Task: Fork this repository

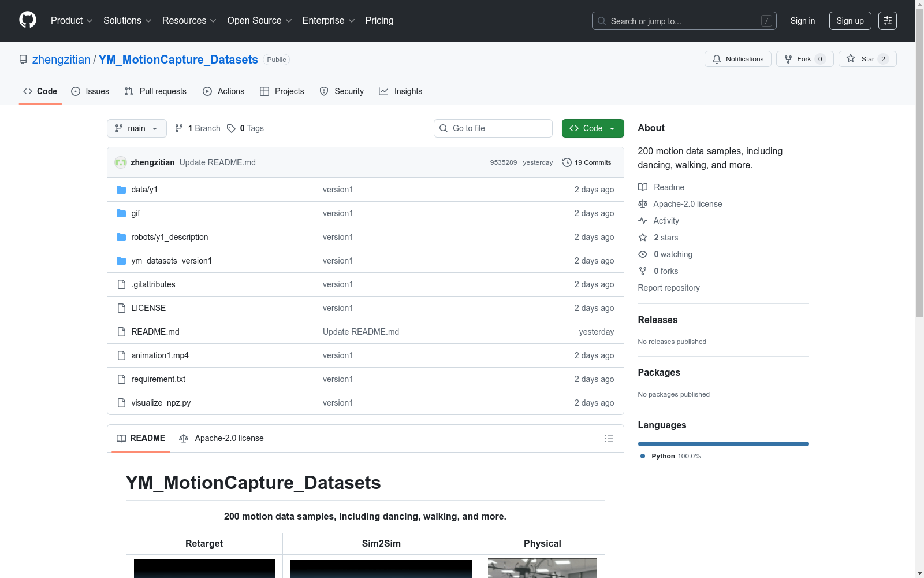Action: [805, 59]
